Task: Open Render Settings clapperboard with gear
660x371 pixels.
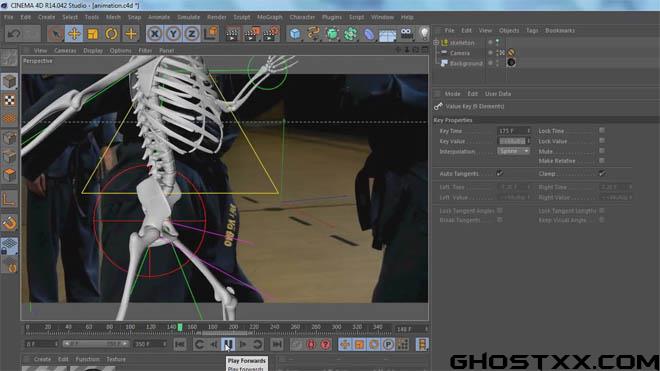Action: click(x=271, y=34)
